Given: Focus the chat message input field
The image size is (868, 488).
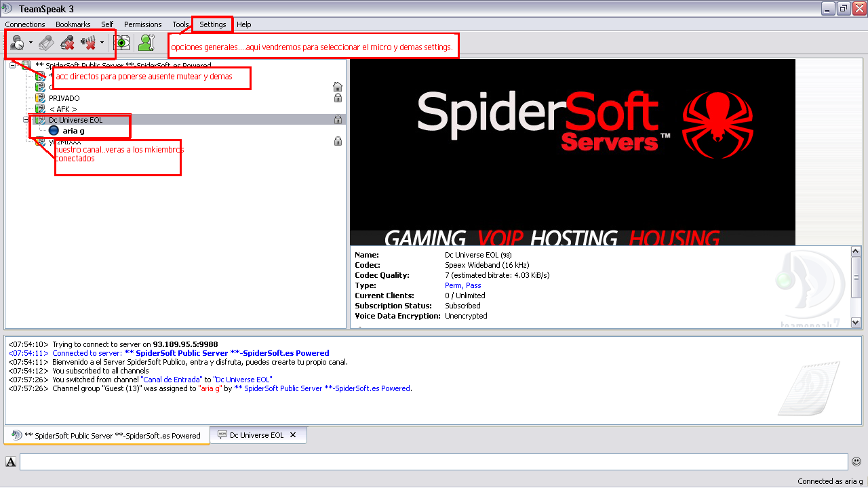Looking at the screenshot, I should pyautogui.click(x=434, y=462).
